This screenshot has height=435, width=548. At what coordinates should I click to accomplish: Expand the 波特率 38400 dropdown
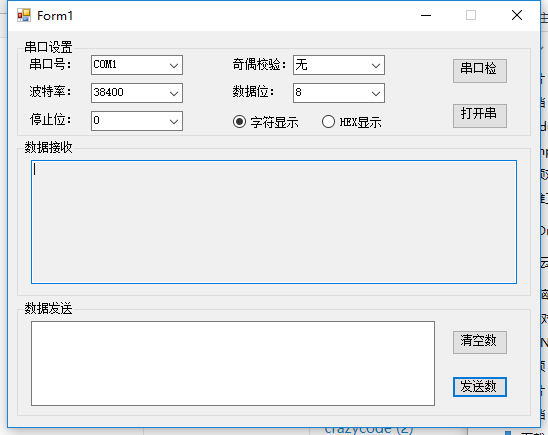[137, 93]
